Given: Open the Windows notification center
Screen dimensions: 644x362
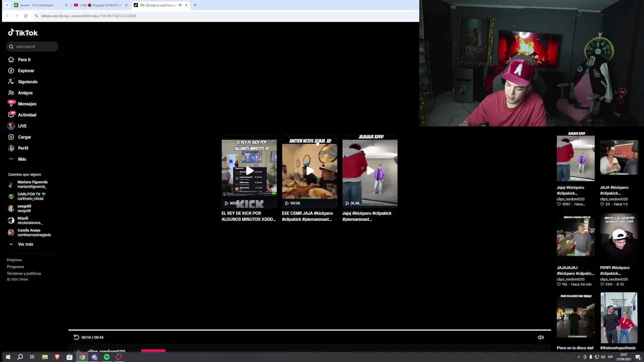Looking at the screenshot, I should pos(637,357).
